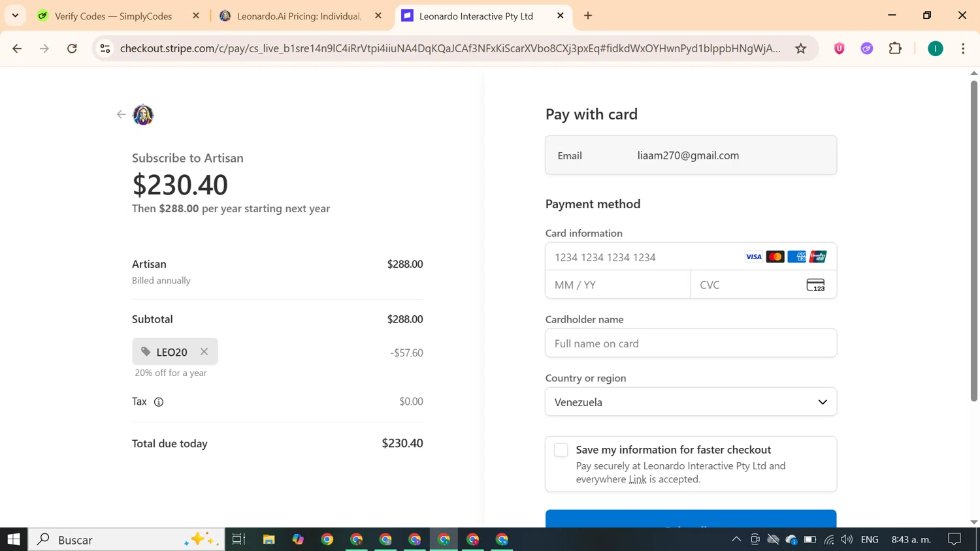
Task: Open a new browser tab
Action: click(x=588, y=16)
